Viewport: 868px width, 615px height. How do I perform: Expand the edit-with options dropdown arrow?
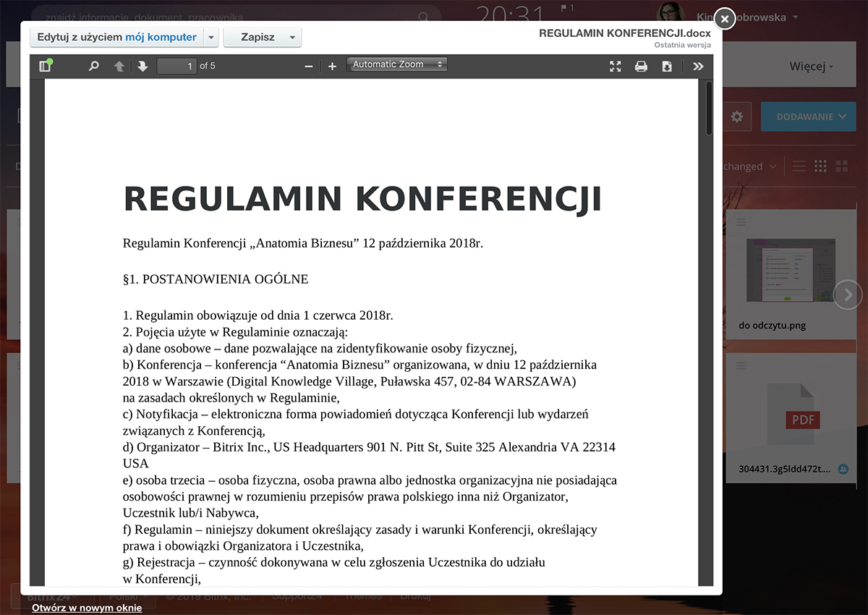[x=210, y=37]
